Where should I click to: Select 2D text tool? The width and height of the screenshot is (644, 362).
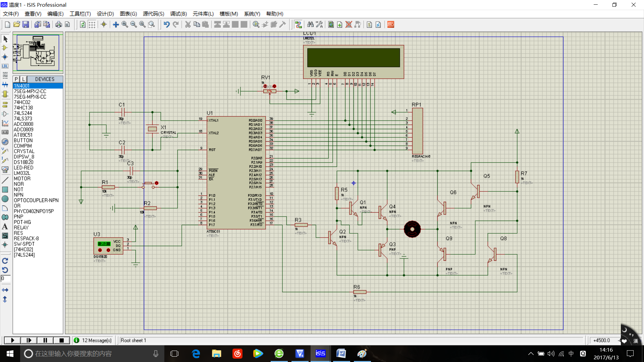pyautogui.click(x=5, y=227)
